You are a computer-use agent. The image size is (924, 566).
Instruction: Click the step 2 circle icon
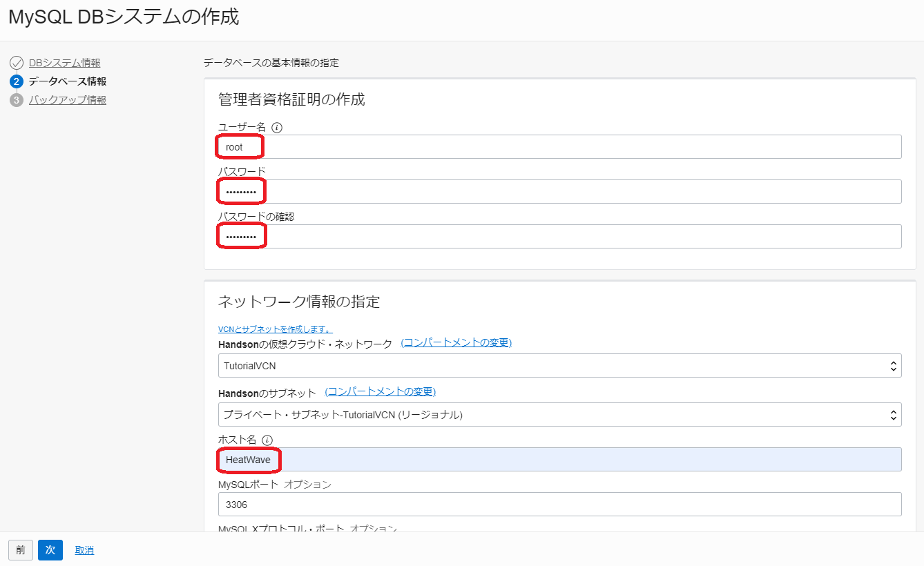(x=17, y=81)
